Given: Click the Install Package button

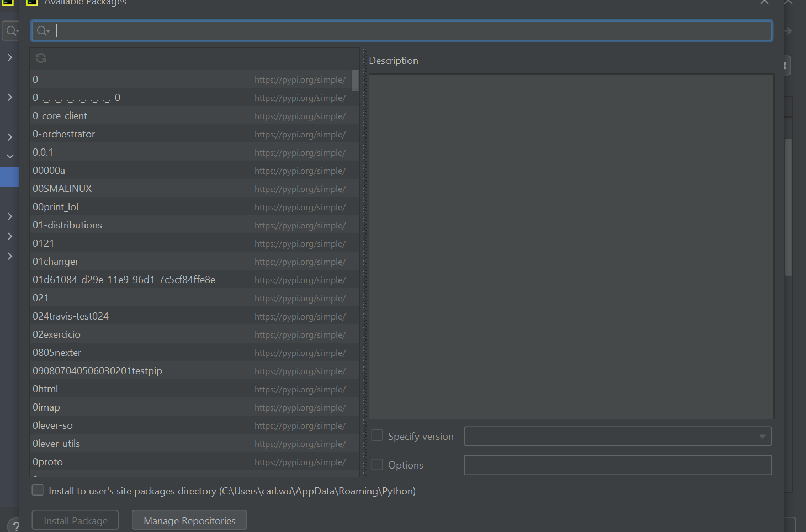Looking at the screenshot, I should pyautogui.click(x=75, y=520).
